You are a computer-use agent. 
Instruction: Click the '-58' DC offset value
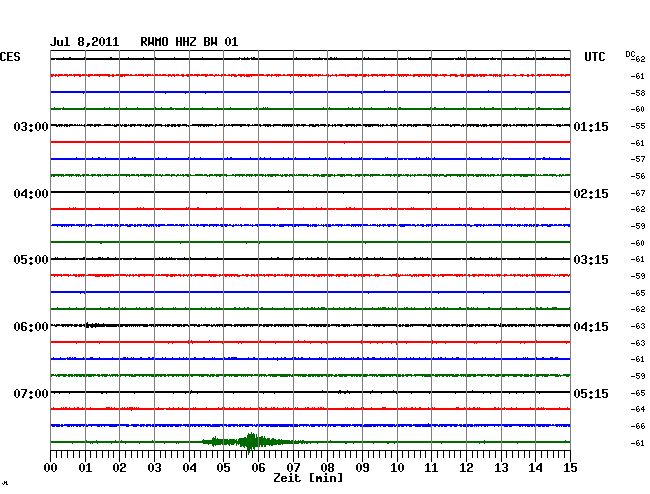click(x=638, y=93)
